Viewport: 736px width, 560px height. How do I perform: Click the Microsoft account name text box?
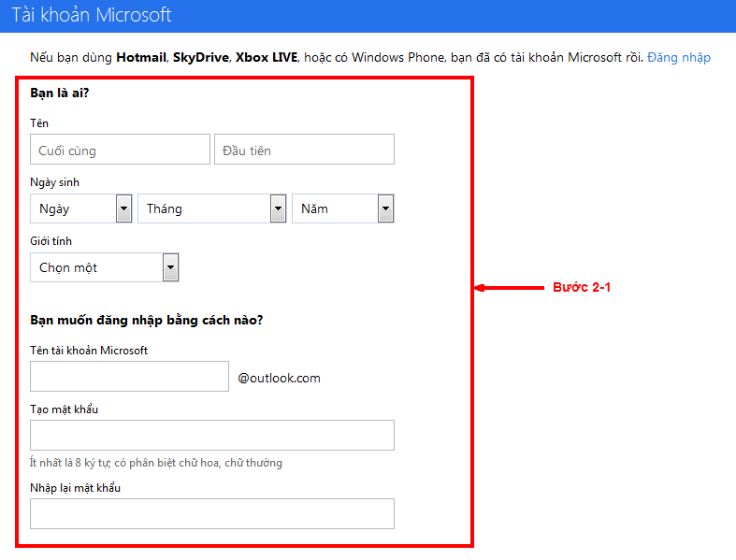[x=129, y=377]
